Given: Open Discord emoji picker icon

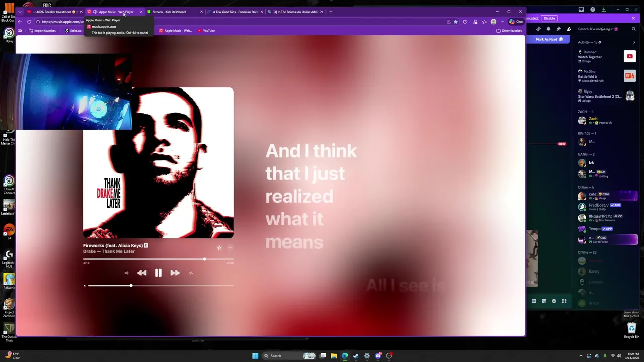Looking at the screenshot, I should 554,301.
